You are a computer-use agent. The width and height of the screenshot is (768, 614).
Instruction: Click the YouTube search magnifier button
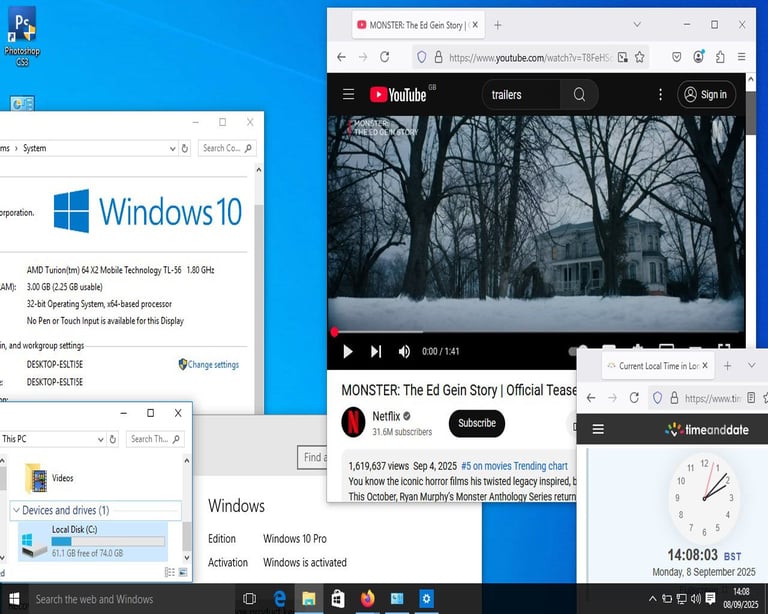(579, 94)
